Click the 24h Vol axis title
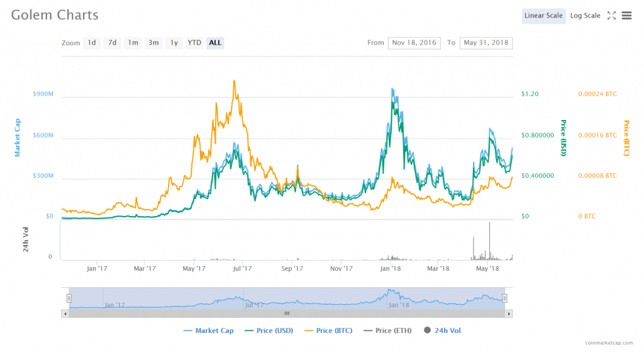 tap(26, 239)
